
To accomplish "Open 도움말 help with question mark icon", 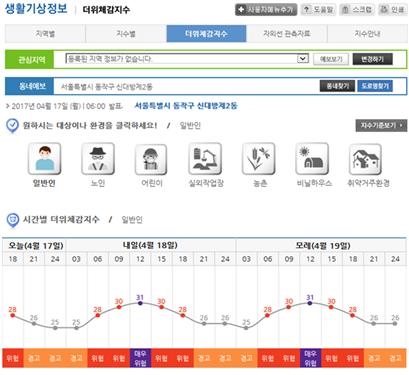I will pyautogui.click(x=318, y=10).
